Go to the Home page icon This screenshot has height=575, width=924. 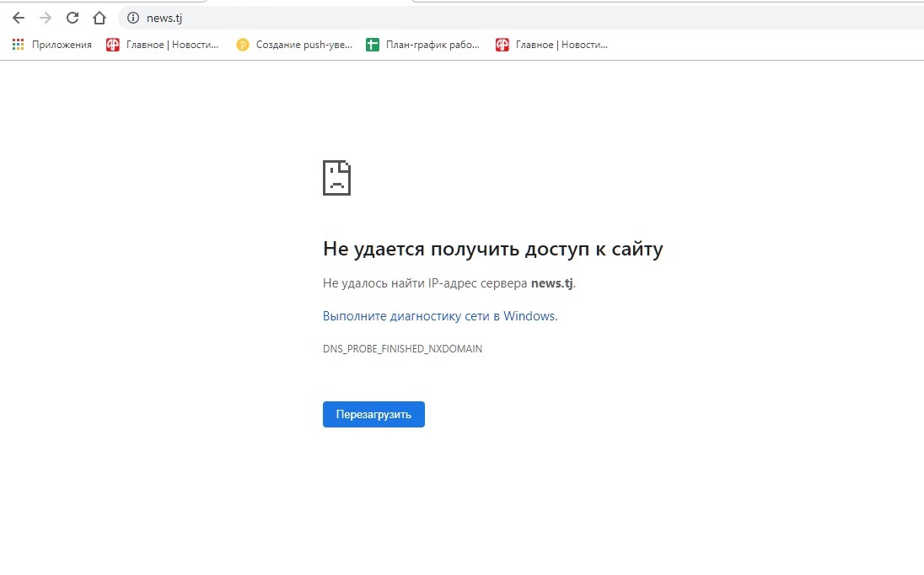(x=99, y=18)
